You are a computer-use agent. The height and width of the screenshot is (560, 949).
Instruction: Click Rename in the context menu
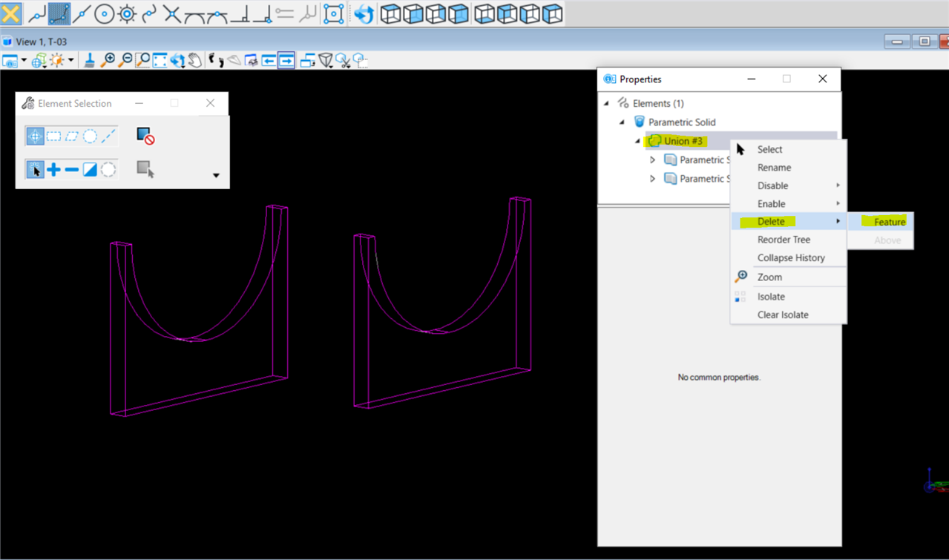(x=774, y=167)
